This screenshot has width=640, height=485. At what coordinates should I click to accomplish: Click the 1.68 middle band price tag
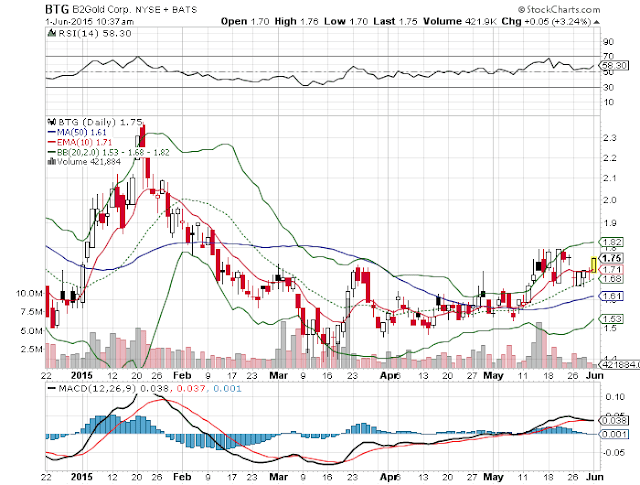point(611,279)
